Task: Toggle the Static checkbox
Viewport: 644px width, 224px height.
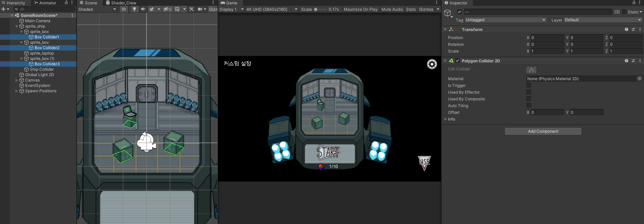Action: point(624,12)
